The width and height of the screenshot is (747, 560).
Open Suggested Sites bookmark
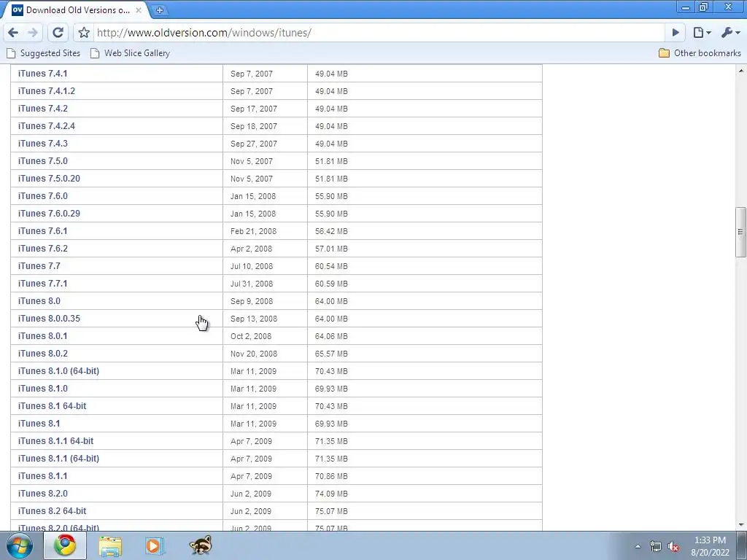point(44,53)
